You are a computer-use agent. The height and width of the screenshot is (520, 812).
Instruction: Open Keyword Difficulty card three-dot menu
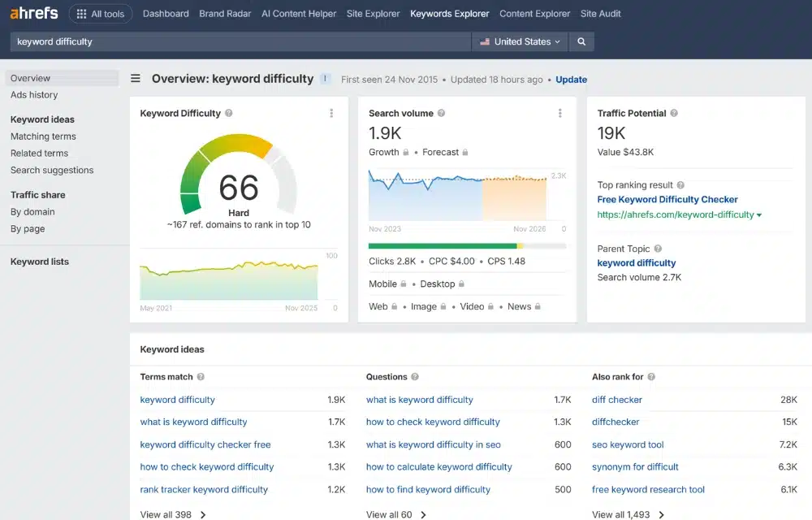331,113
